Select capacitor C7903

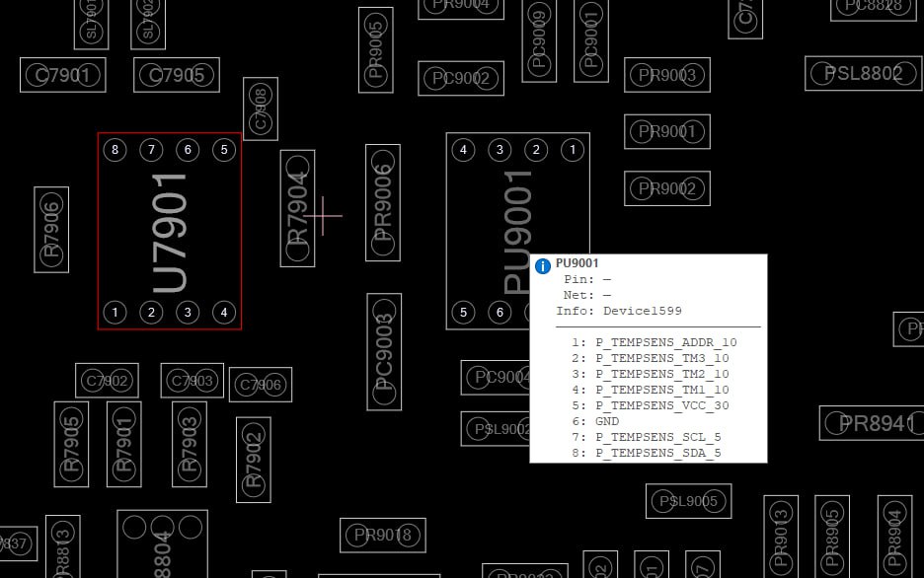coord(192,381)
